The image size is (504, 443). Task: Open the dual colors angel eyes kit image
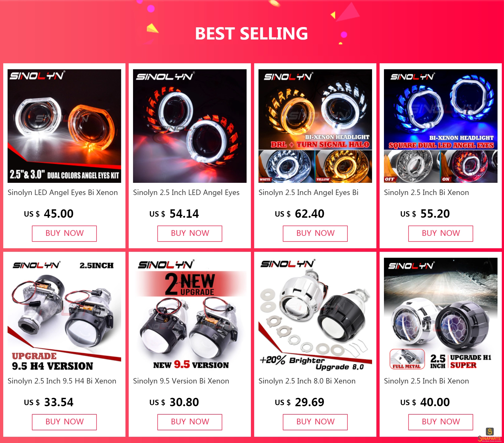(x=64, y=126)
